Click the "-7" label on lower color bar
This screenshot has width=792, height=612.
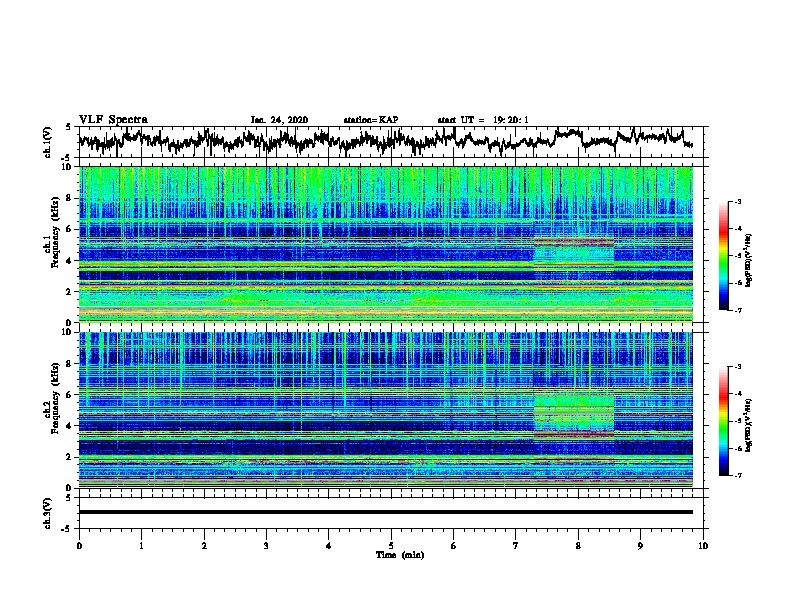point(737,475)
